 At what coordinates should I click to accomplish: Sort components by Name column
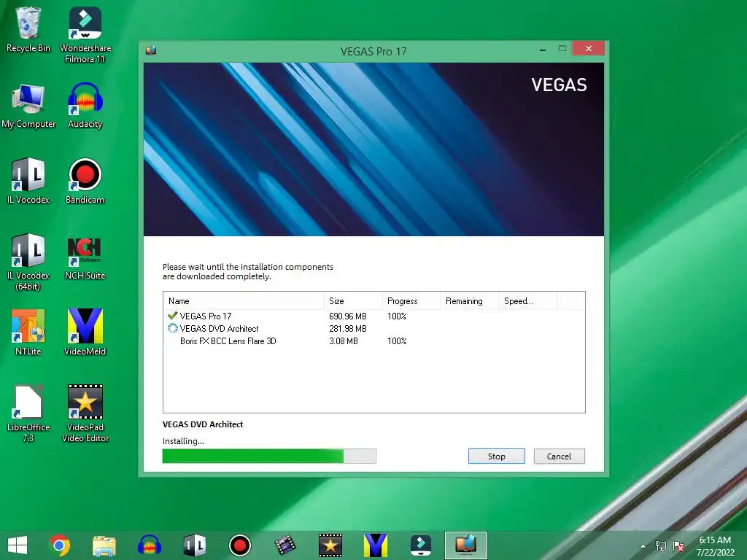click(244, 301)
